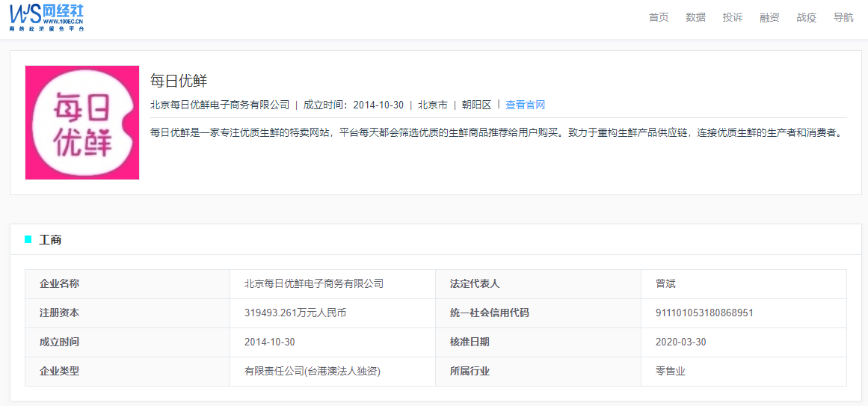Click the 注册资本 label cell
Screen dimensions: 868x406
pos(127,313)
